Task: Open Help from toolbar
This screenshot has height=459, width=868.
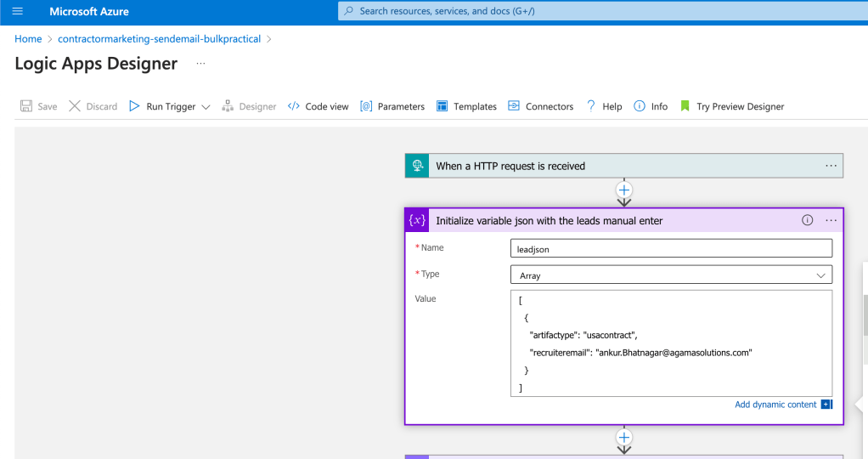Action: tap(612, 106)
